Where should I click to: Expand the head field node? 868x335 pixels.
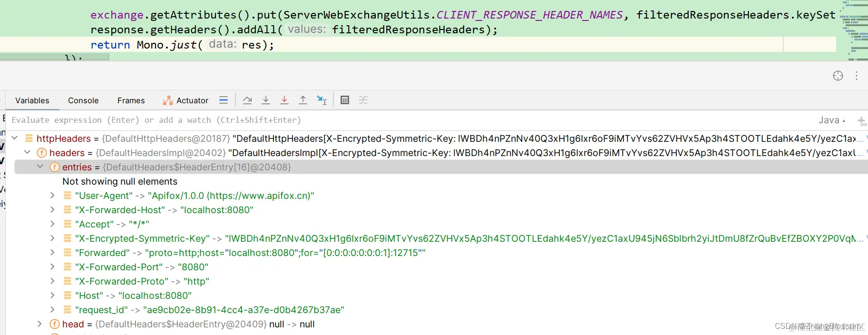(x=40, y=324)
